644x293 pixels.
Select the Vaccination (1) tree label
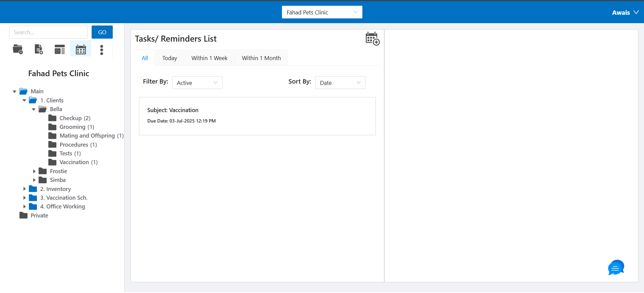(x=79, y=162)
